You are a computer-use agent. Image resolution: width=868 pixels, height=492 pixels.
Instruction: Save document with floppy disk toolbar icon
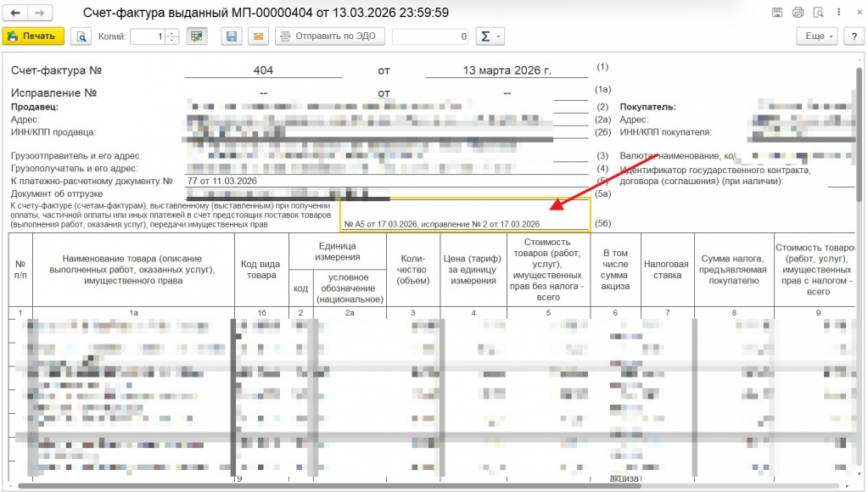tap(232, 36)
